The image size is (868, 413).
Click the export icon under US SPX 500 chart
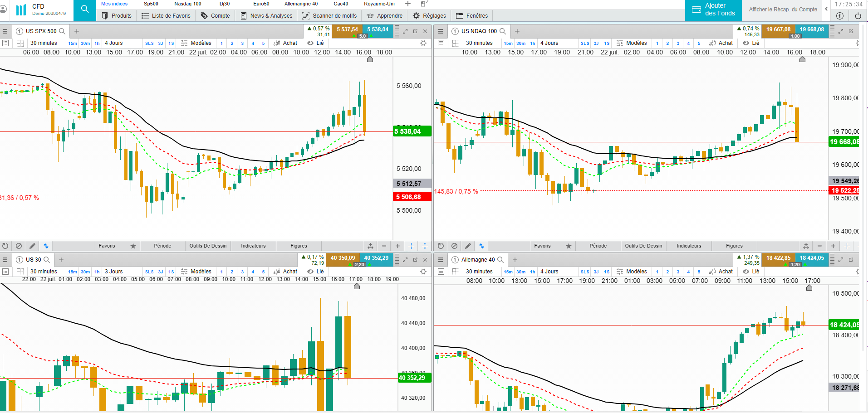pyautogui.click(x=370, y=246)
